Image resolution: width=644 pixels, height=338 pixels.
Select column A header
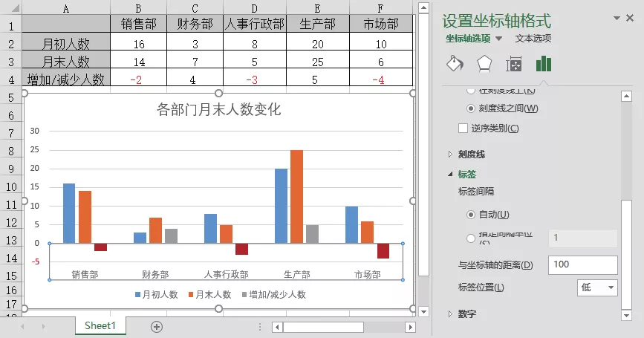[x=66, y=8]
